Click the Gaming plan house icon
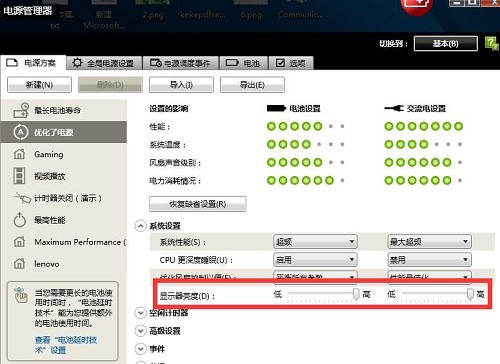This screenshot has width=500, height=364. pyautogui.click(x=19, y=154)
